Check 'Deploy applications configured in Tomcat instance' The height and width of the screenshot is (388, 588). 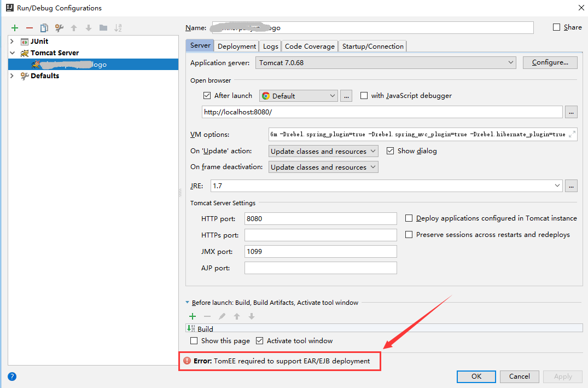(x=409, y=218)
